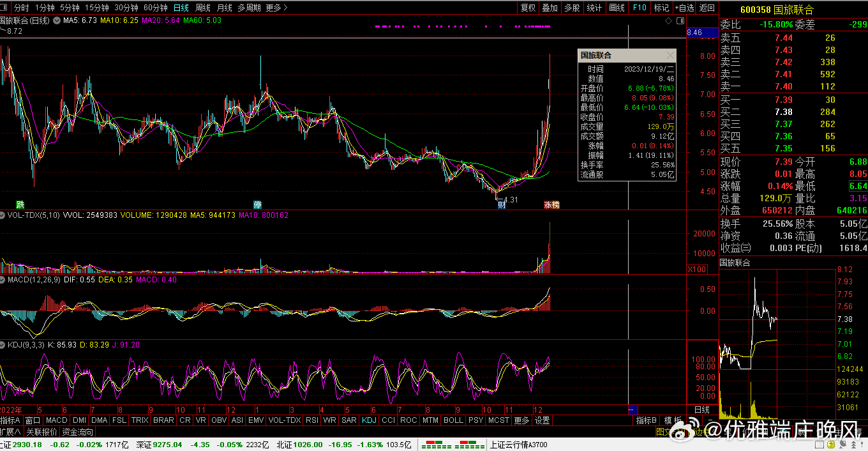This screenshot has width=868, height=451.
Task: Switch indicator to BOLL tab
Action: pyautogui.click(x=453, y=420)
